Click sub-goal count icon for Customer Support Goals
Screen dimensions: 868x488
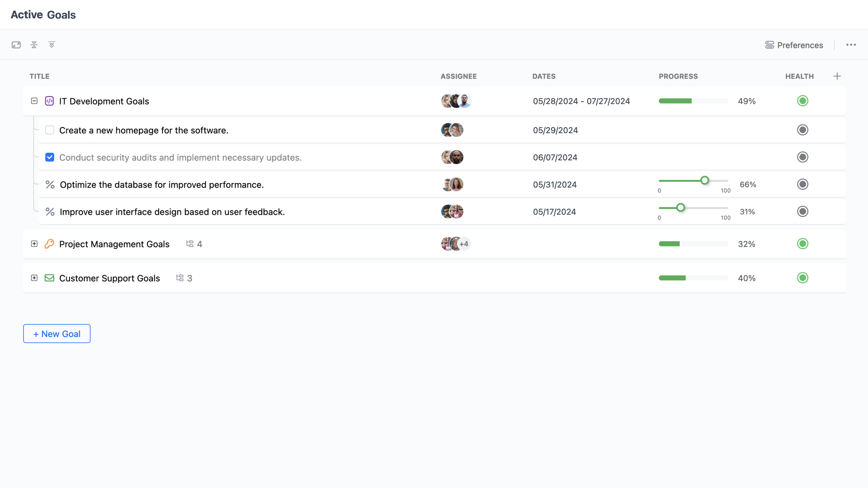[x=180, y=278]
